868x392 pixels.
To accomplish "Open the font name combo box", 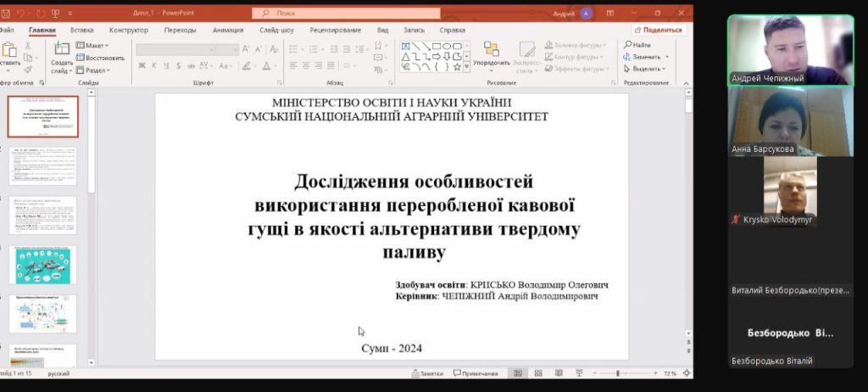I will 175,49.
